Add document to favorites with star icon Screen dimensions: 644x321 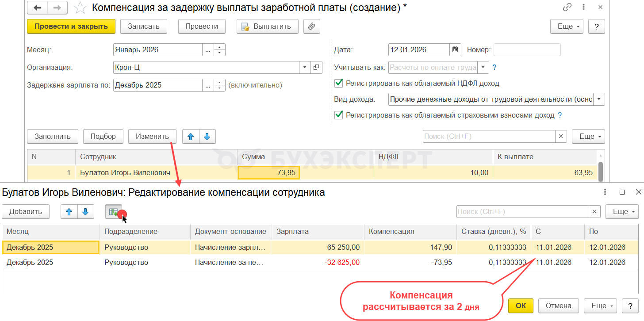[x=80, y=8]
